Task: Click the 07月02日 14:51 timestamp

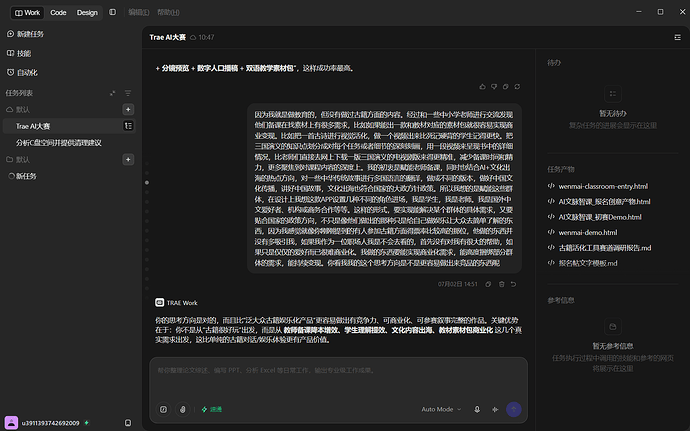Action: coord(457,284)
